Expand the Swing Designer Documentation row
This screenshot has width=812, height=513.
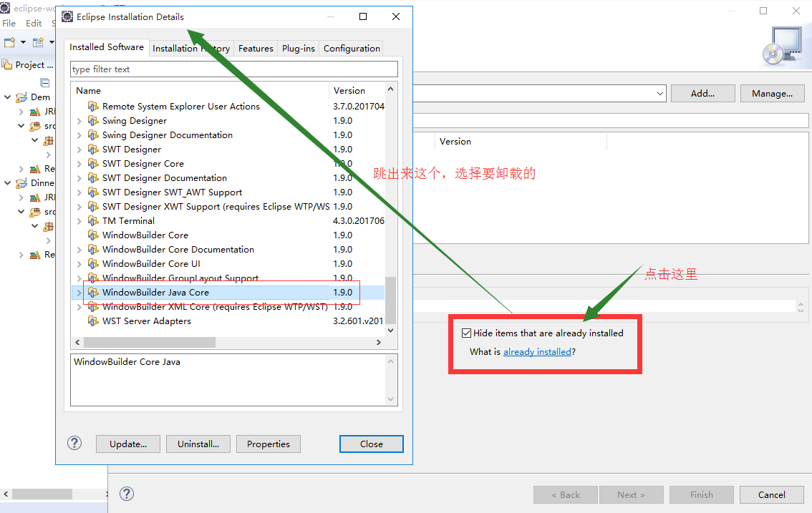(x=79, y=135)
